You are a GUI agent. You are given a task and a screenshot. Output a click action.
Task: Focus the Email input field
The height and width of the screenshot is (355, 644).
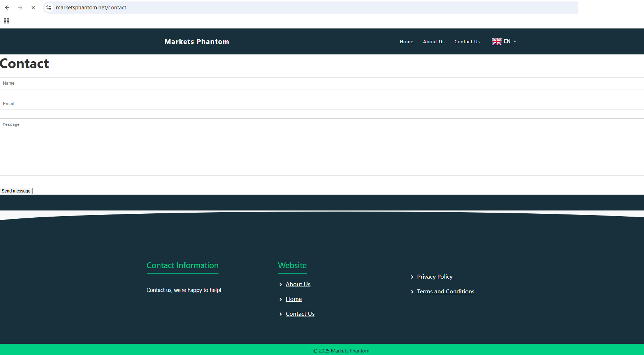[x=322, y=104]
